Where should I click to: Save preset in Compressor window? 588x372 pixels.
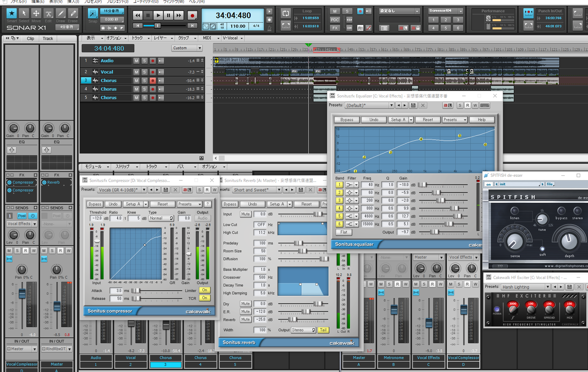(166, 190)
